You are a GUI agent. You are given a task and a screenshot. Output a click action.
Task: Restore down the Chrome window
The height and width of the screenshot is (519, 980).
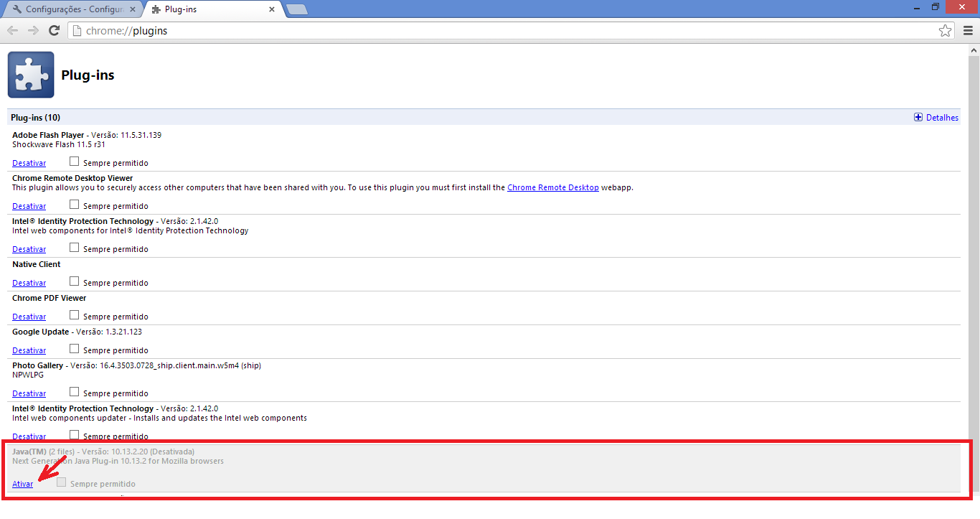[x=936, y=7]
